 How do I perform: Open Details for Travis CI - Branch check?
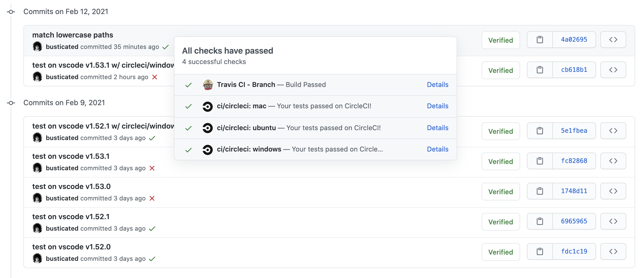tap(437, 85)
